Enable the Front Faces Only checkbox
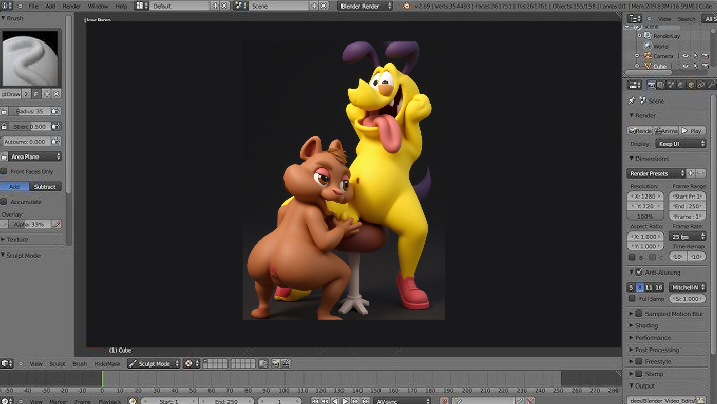The image size is (717, 404). pos(6,171)
